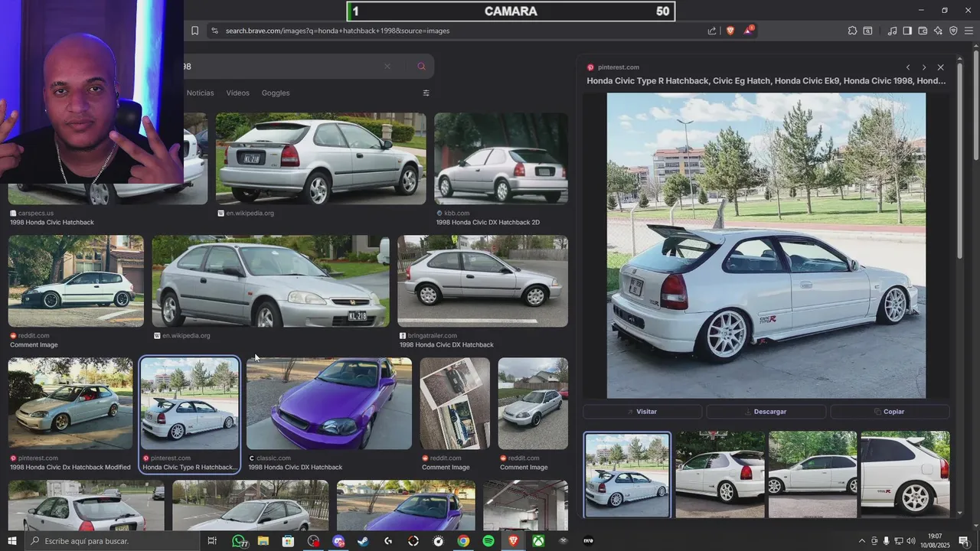Click the carspecs.us source label
The height and width of the screenshot is (551, 980).
[x=35, y=214]
